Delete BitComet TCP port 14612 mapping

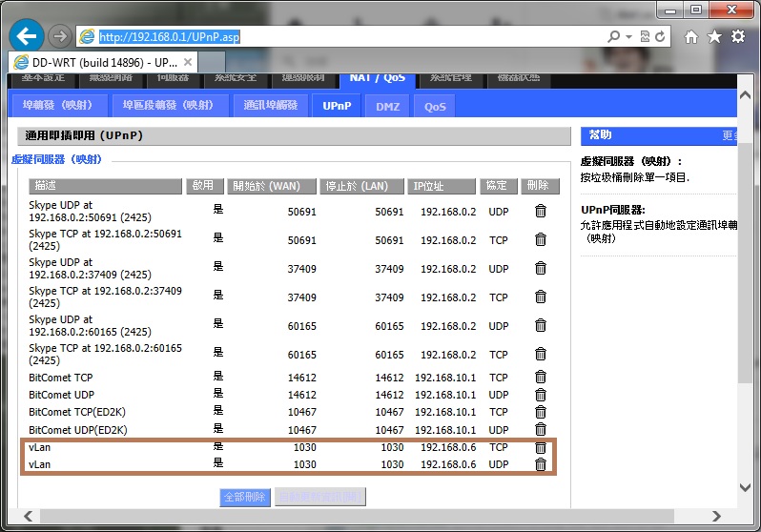(x=541, y=378)
